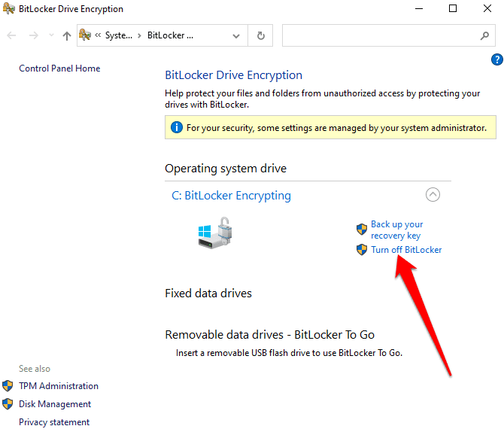Open the recent locations dropdown arrow
Image resolution: width=504 pixels, height=432 pixels.
click(x=51, y=35)
